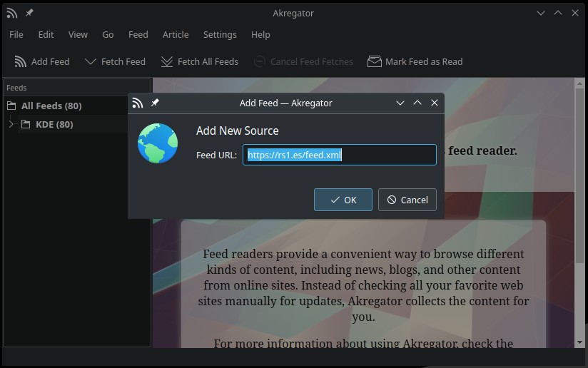Open the Go menu
588x368 pixels.
tap(108, 34)
